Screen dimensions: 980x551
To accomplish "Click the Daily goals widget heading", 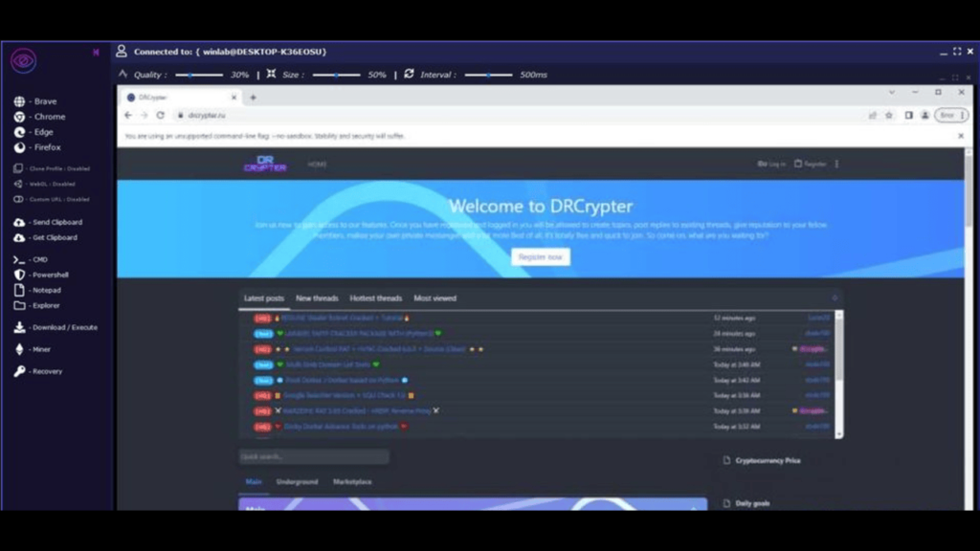I will pos(752,503).
